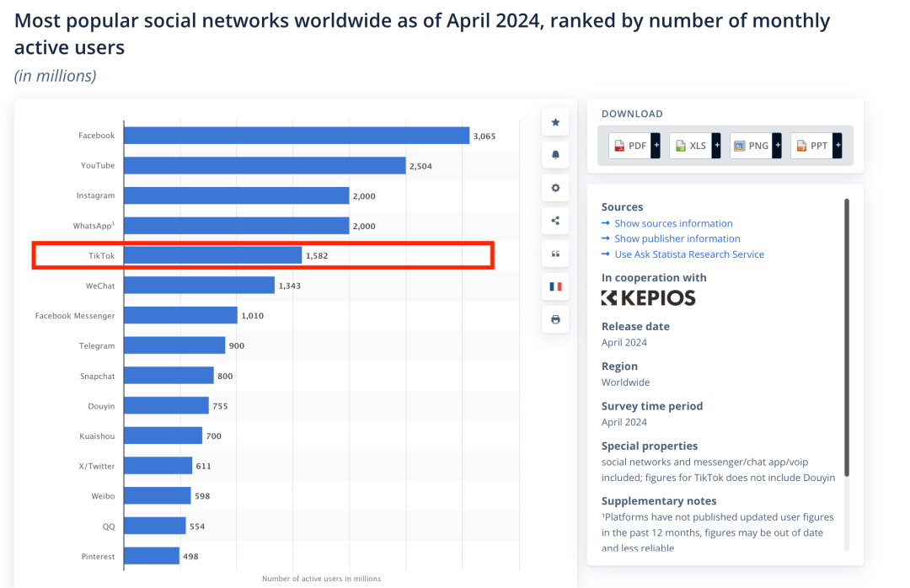The width and height of the screenshot is (910, 588).
Task: Click the Kuaishou bar in chart
Action: pos(163,436)
